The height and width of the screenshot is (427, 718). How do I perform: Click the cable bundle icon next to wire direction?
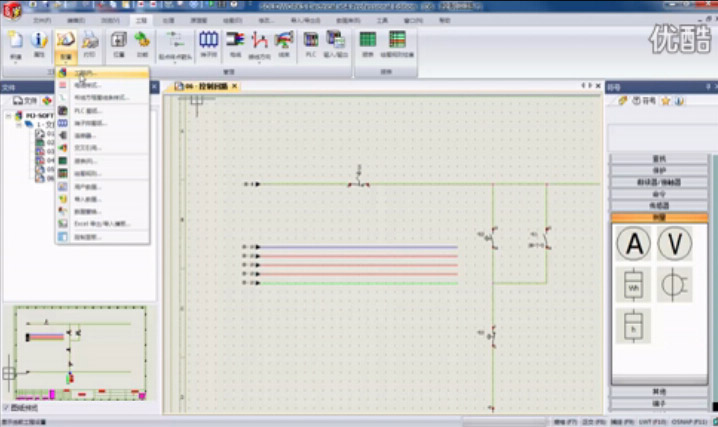(284, 40)
